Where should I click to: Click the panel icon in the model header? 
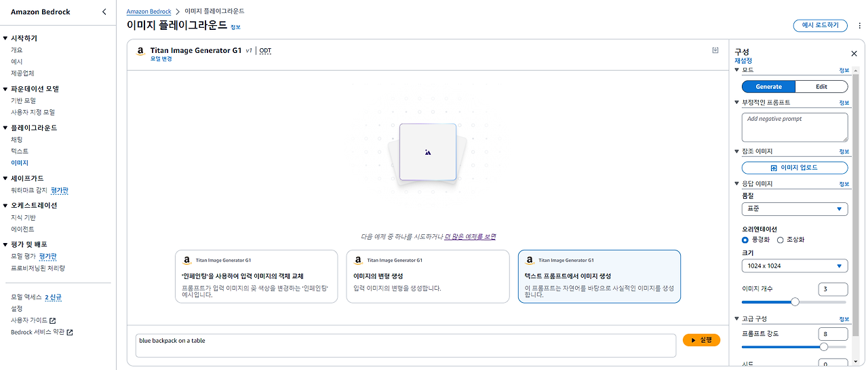715,50
